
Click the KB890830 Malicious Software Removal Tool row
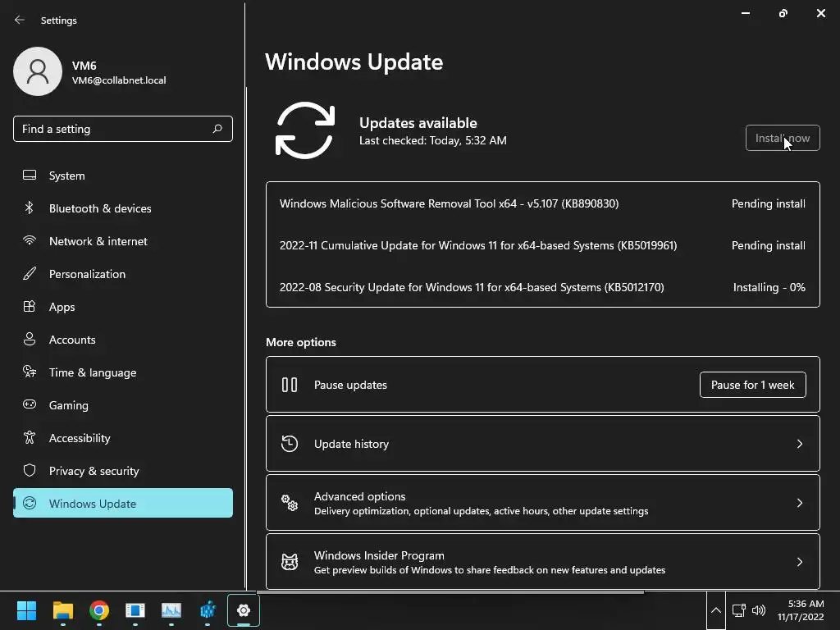(543, 203)
